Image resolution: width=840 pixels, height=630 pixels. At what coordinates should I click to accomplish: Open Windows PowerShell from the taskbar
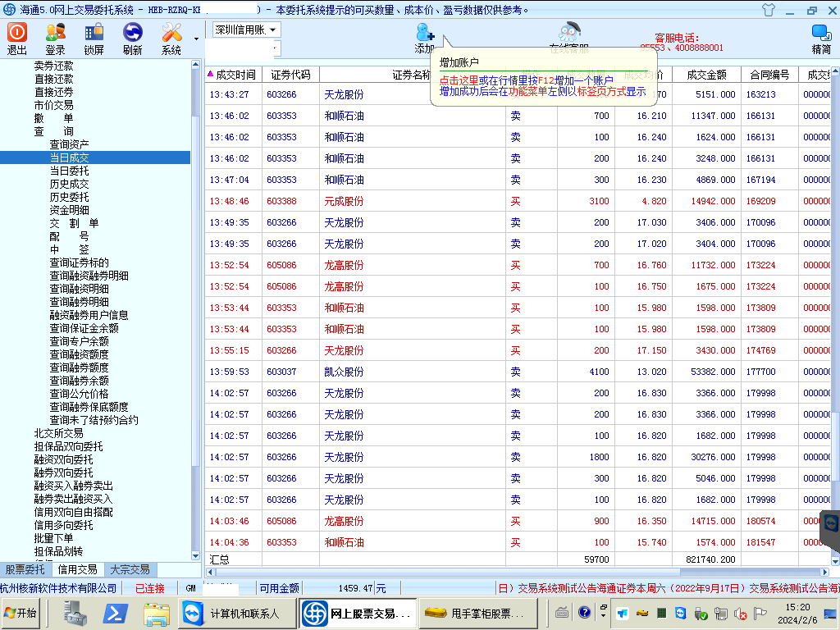coord(114,613)
